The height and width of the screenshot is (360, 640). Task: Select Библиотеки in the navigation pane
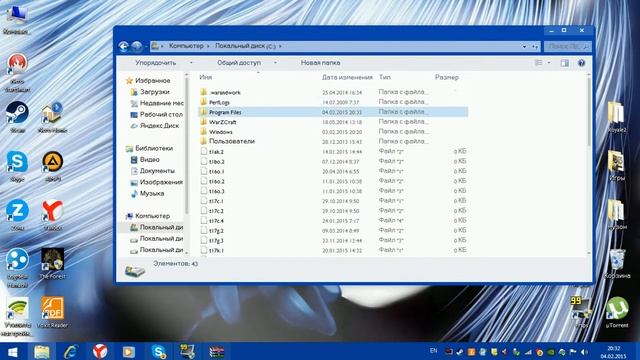pyautogui.click(x=154, y=149)
